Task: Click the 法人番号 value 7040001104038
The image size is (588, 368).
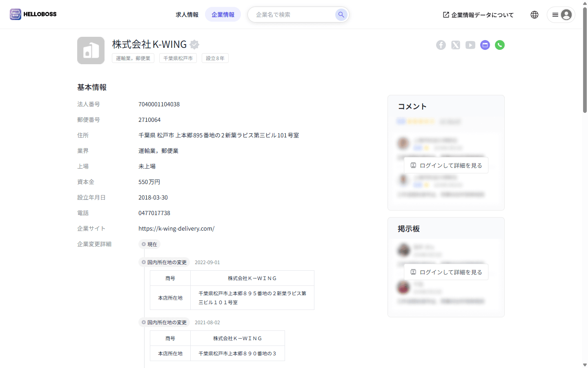Action: [159, 104]
